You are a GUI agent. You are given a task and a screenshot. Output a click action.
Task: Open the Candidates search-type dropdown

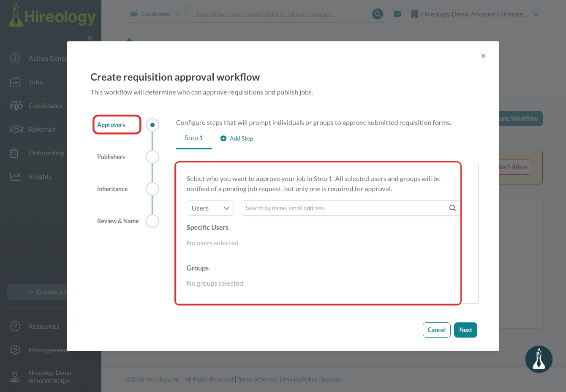[155, 14]
